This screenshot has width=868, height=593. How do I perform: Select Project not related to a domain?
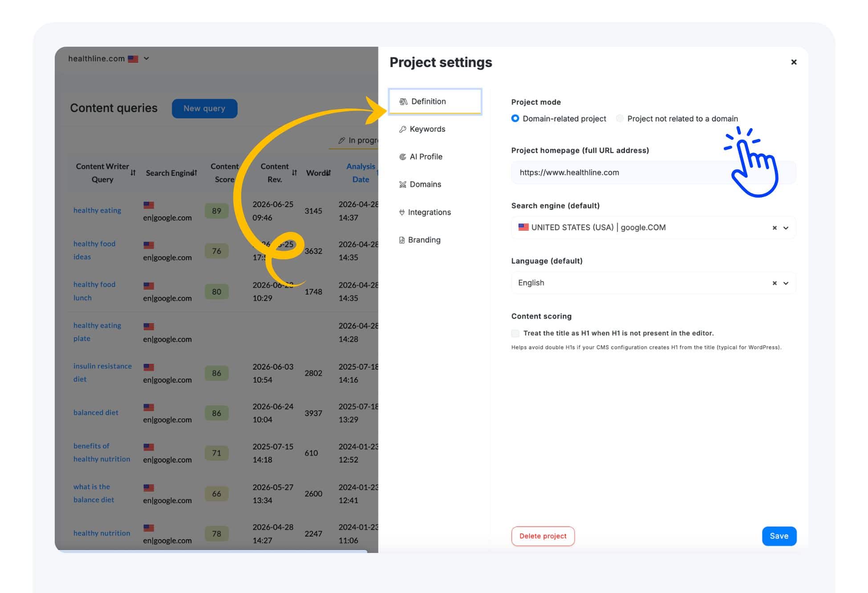pos(620,118)
